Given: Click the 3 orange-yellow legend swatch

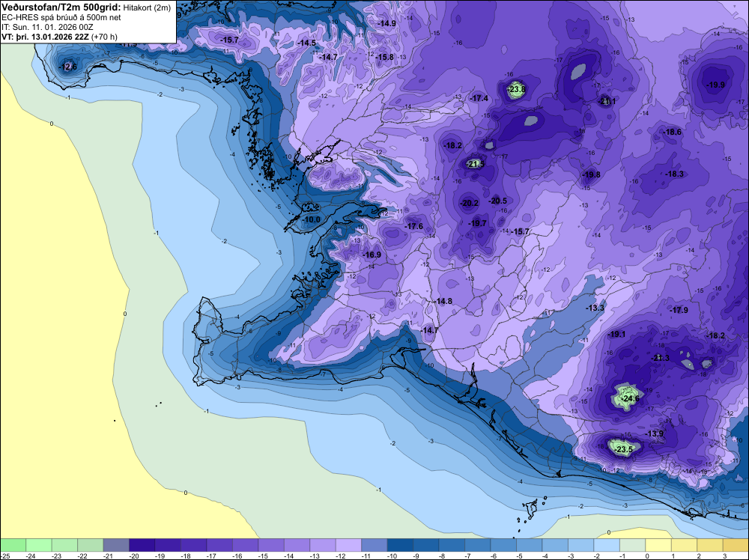Looking at the screenshot, I should 736,545.
